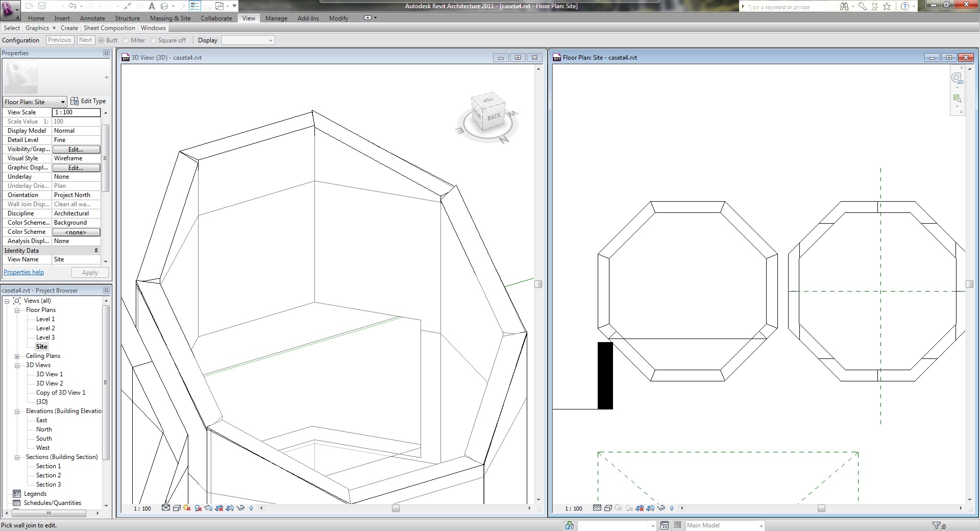The image size is (980, 531).
Task: Click the Thin Lines icon in quick access toolbar
Action: (195, 6)
